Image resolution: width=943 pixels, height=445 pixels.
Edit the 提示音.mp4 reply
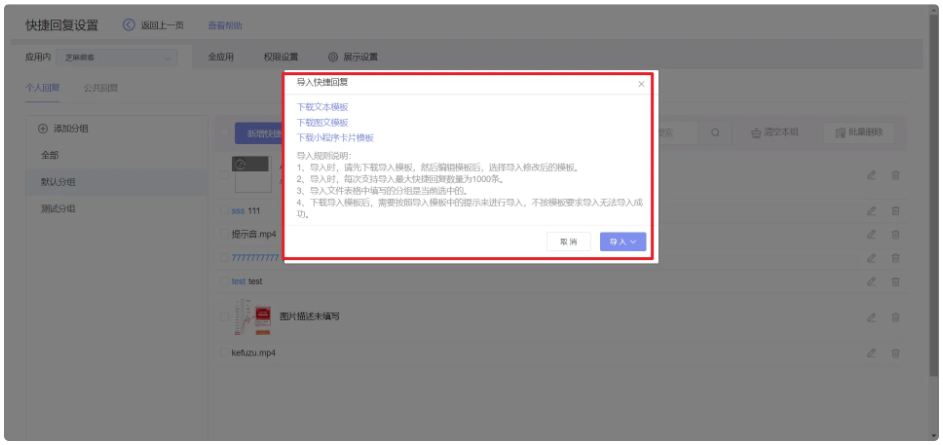coord(871,235)
